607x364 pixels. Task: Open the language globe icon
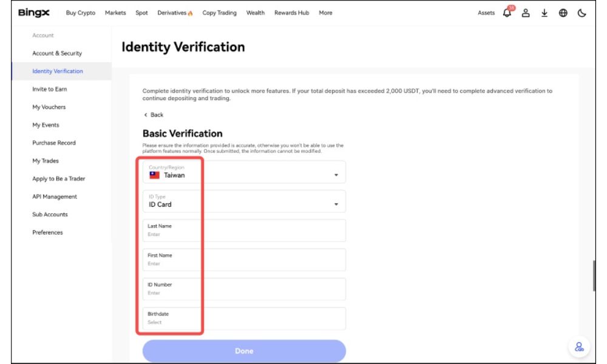click(x=563, y=13)
